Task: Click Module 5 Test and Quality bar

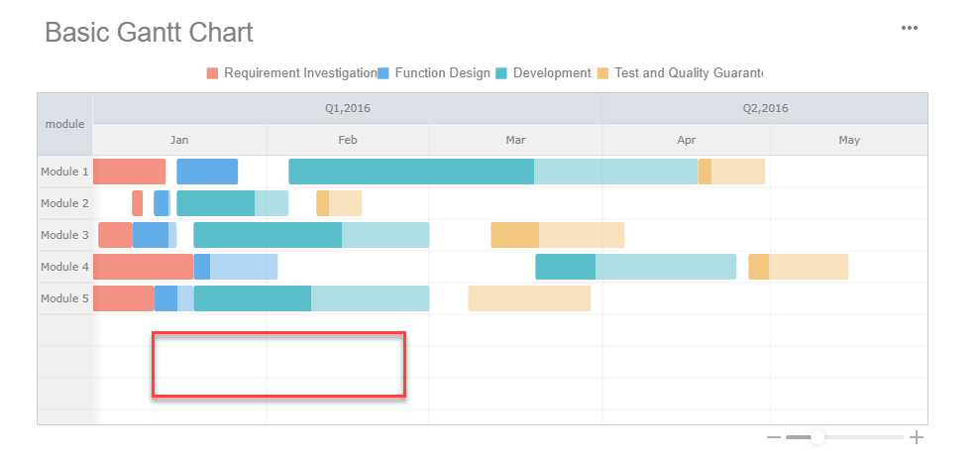Action: [529, 298]
